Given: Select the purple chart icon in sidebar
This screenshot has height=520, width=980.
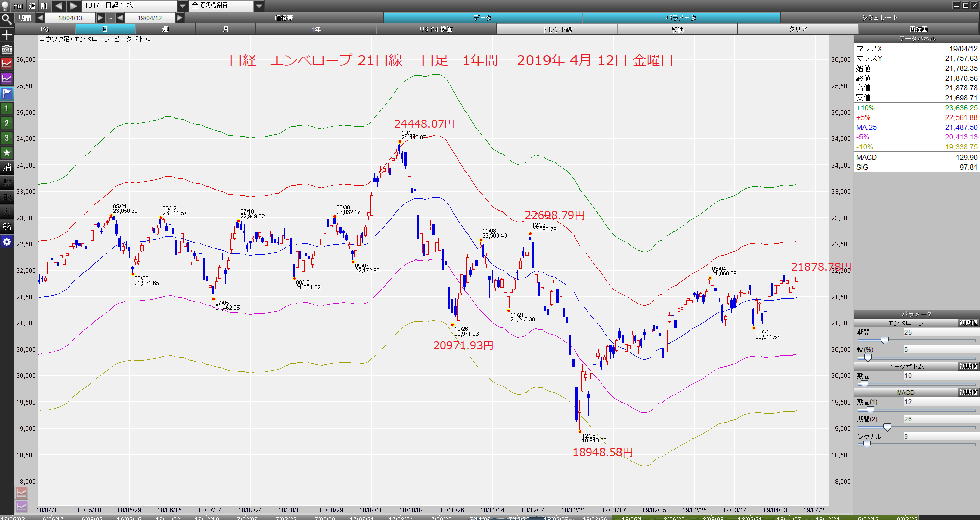Looking at the screenshot, I should [x=7, y=79].
